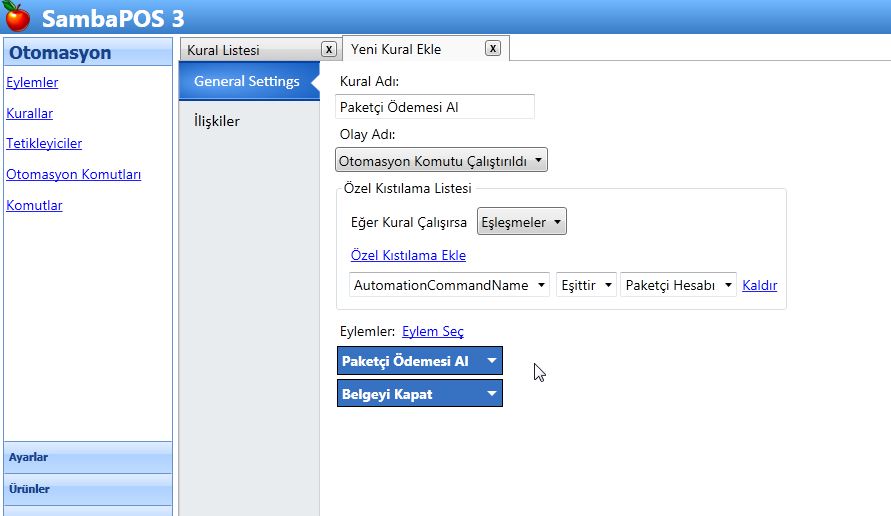Viewport: 891px width, 516px height.
Task: Expand the Belgeyi Kapat action arrow
Action: click(491, 394)
